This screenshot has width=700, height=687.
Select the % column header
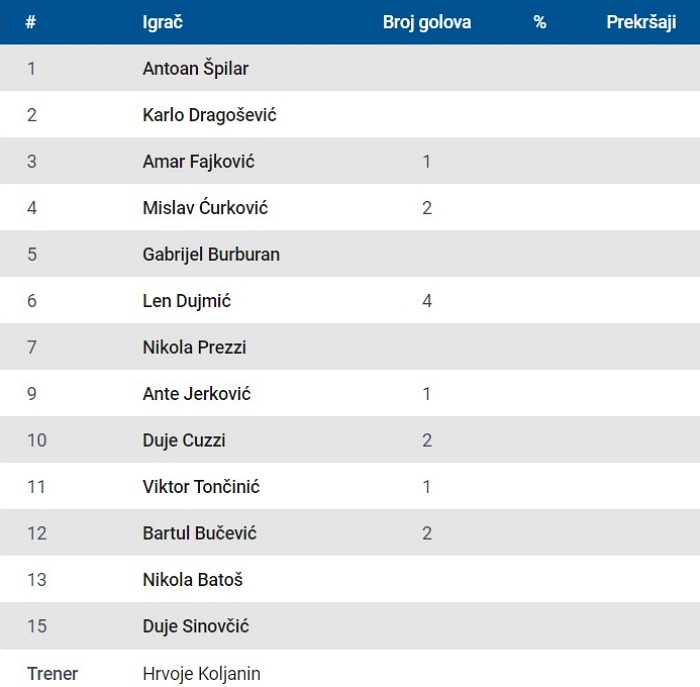pyautogui.click(x=540, y=22)
